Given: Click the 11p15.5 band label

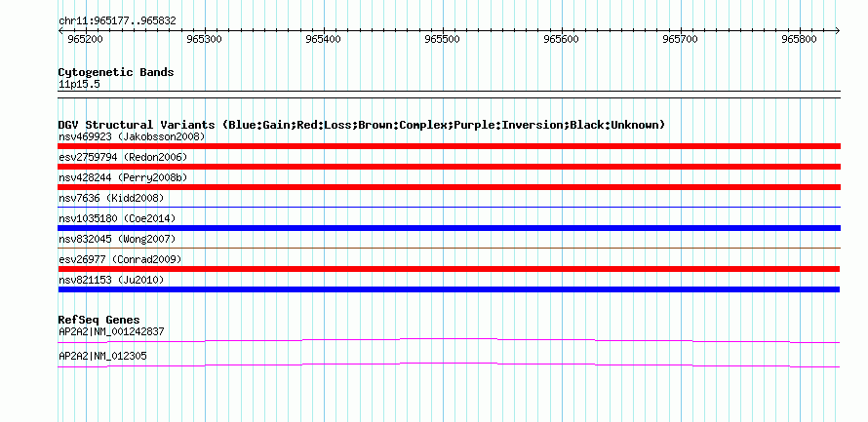Looking at the screenshot, I should [x=79, y=85].
